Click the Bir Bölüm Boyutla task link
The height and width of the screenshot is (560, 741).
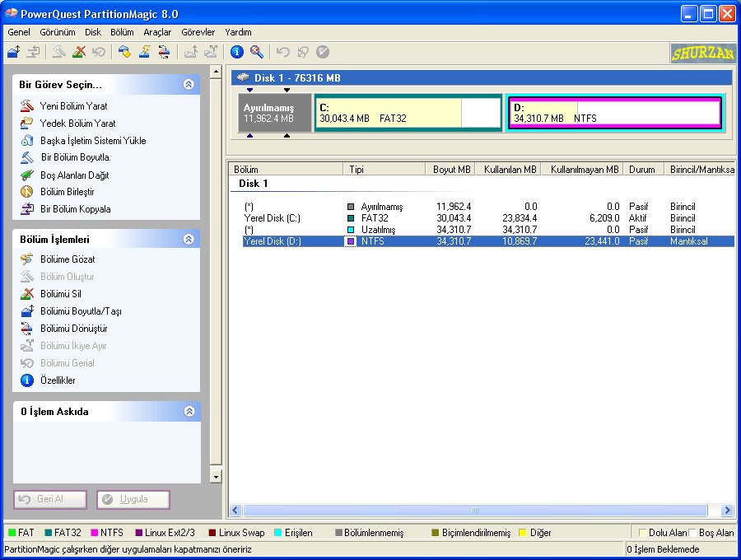coord(76,157)
